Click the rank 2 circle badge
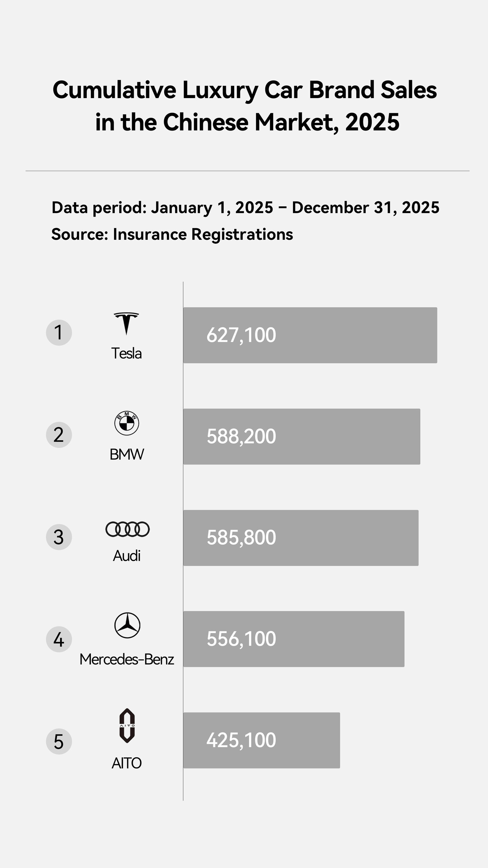Viewport: 488px width, 868px height. click(x=59, y=435)
